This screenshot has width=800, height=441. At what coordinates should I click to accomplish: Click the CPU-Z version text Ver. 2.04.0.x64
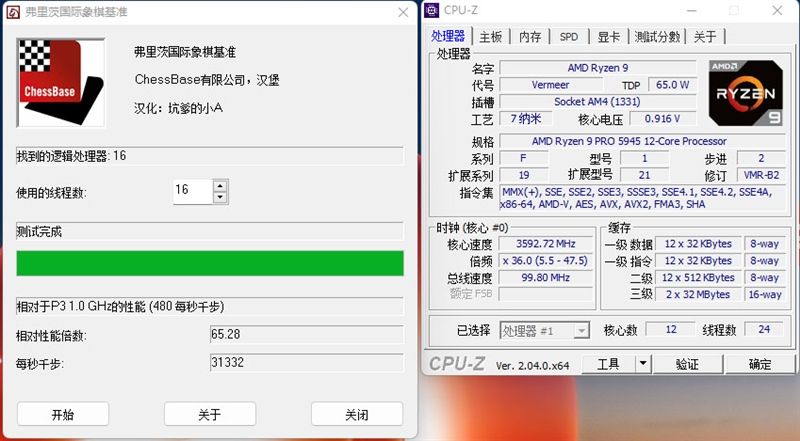[x=533, y=365]
